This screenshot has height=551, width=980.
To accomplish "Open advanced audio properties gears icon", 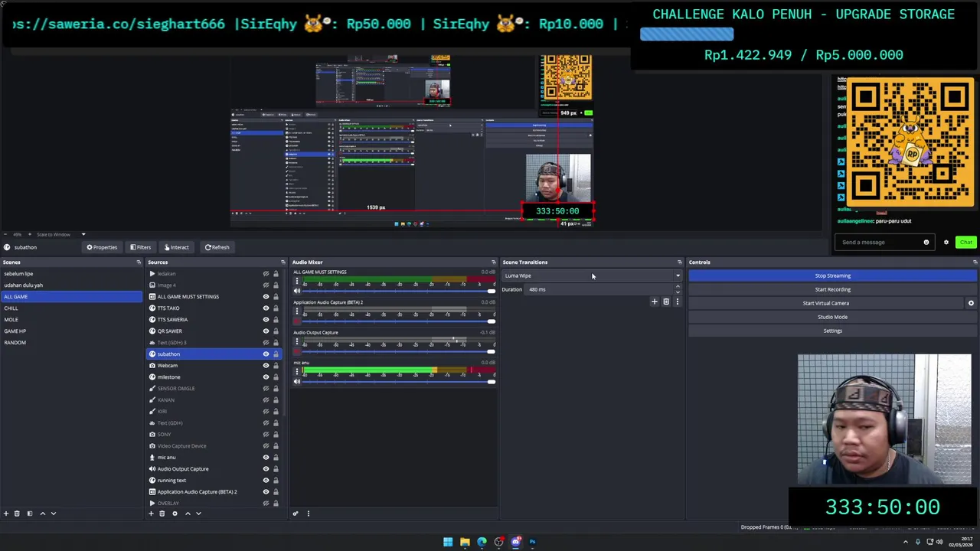I will tap(296, 514).
